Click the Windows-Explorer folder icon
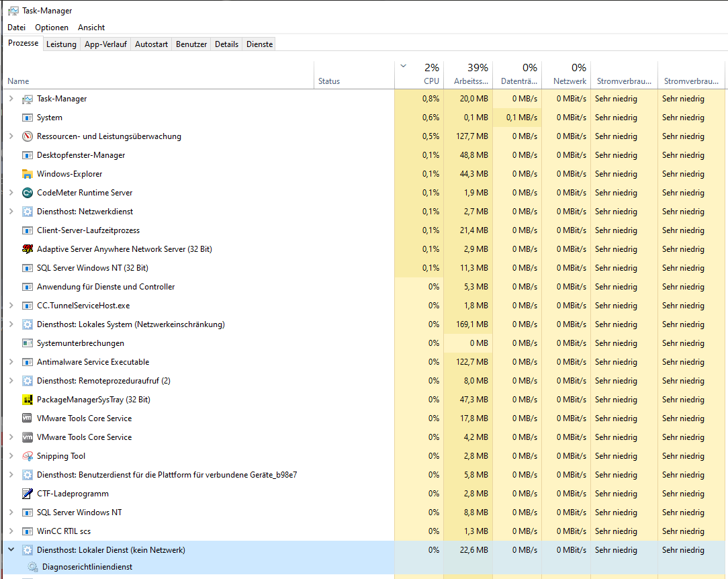 pyautogui.click(x=28, y=174)
